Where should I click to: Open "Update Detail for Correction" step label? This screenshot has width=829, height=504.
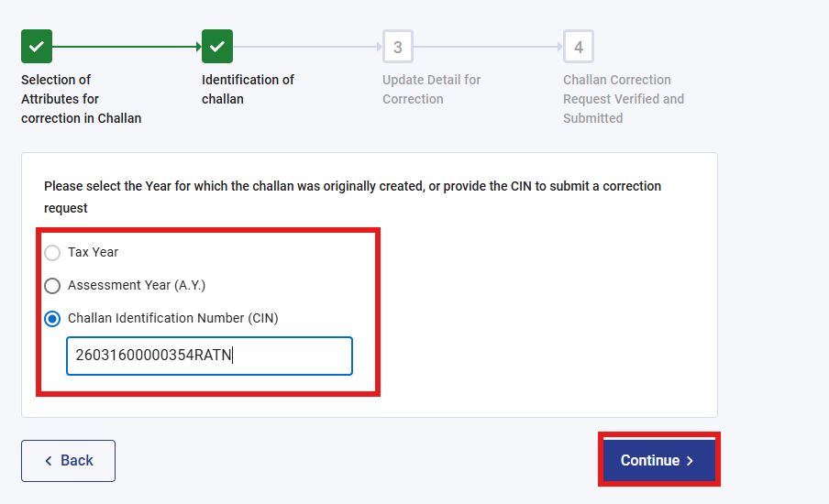[x=431, y=89]
